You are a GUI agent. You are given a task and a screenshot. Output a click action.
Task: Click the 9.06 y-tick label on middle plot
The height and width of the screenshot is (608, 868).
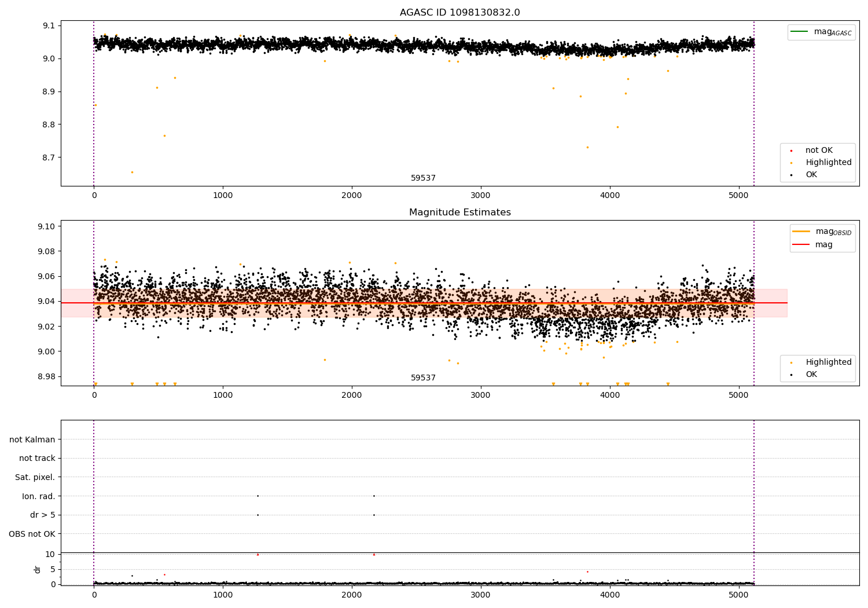(x=46, y=277)
